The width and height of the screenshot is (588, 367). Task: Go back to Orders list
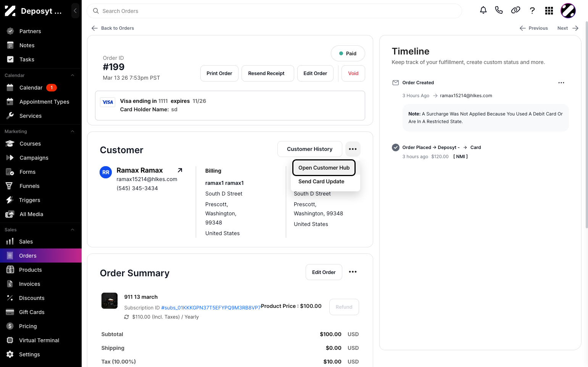[x=113, y=28]
